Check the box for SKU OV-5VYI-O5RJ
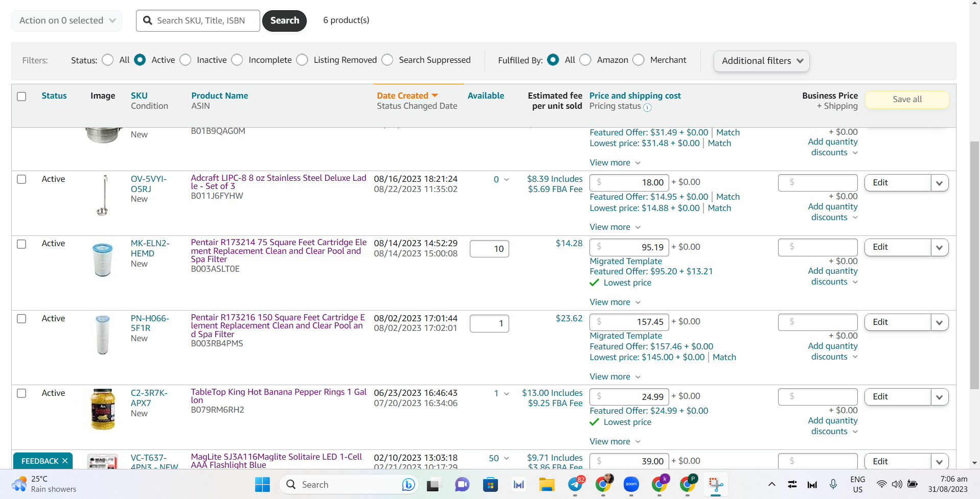This screenshot has height=499, width=980. (21, 179)
